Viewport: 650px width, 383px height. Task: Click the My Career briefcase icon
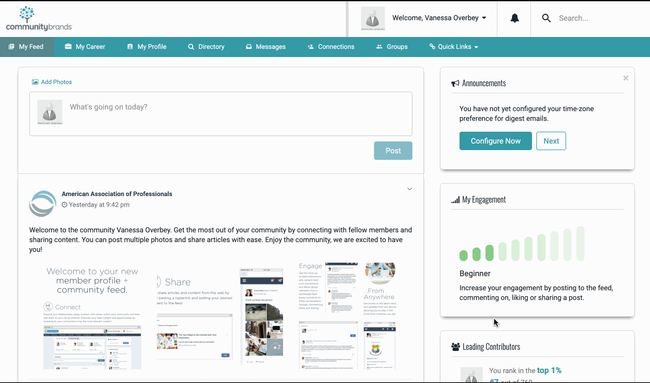point(68,46)
